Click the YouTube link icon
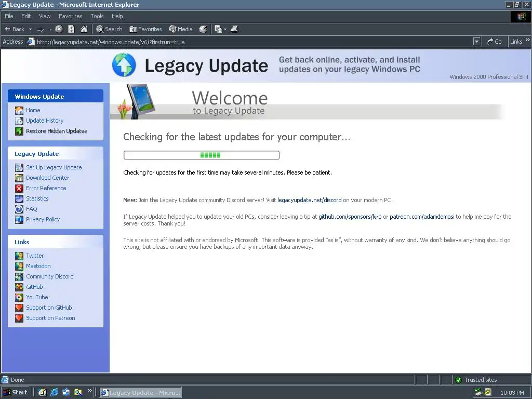This screenshot has width=532, height=399. pyautogui.click(x=19, y=298)
